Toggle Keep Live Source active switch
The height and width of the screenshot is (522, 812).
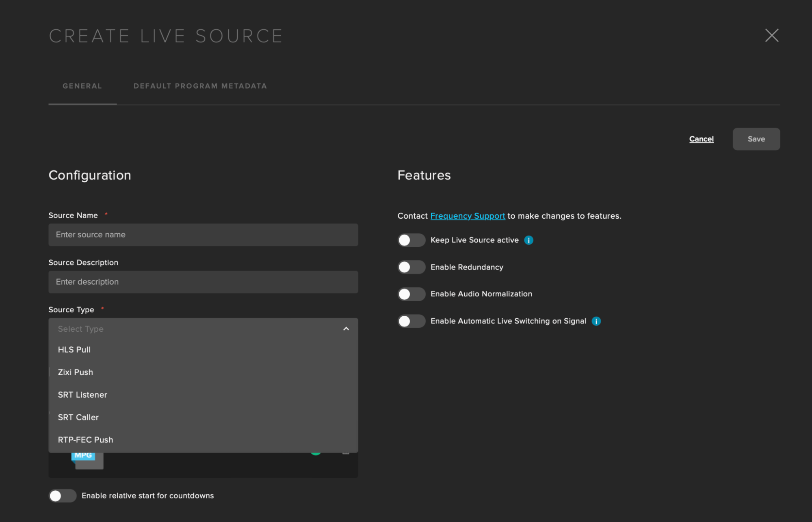[411, 240]
